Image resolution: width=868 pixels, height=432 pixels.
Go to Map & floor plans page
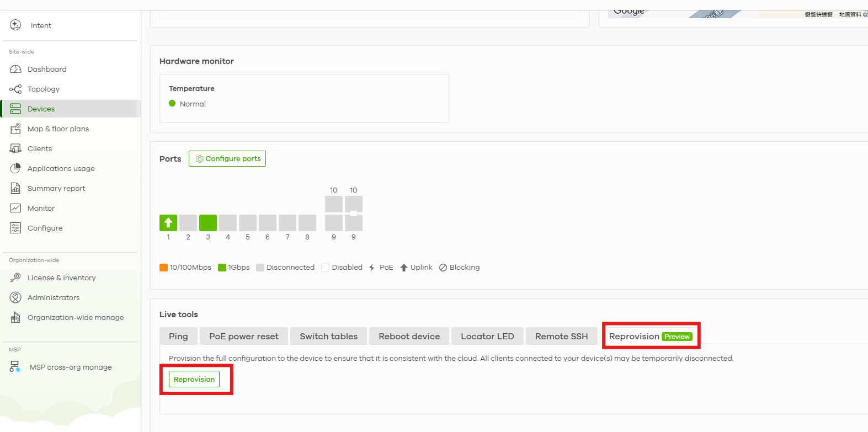pos(58,129)
